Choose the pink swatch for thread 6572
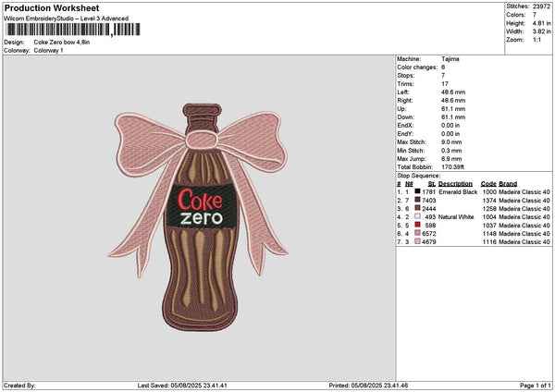 point(418,233)
